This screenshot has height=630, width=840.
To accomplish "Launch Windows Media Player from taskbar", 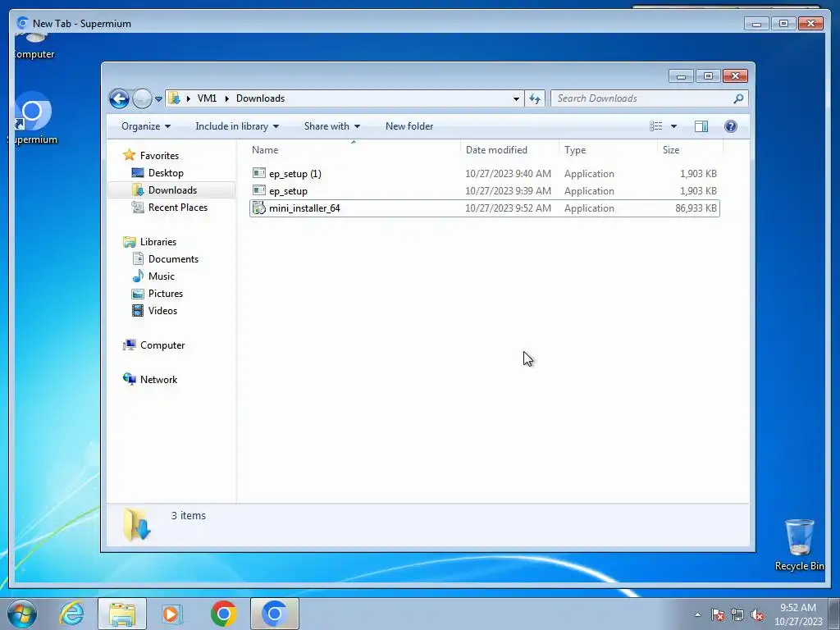I will (x=172, y=614).
